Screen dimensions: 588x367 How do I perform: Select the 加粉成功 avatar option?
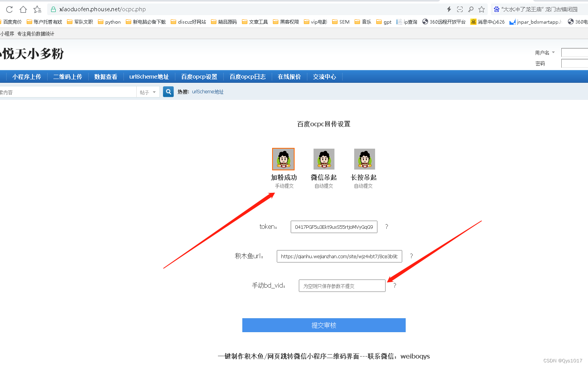pos(283,159)
